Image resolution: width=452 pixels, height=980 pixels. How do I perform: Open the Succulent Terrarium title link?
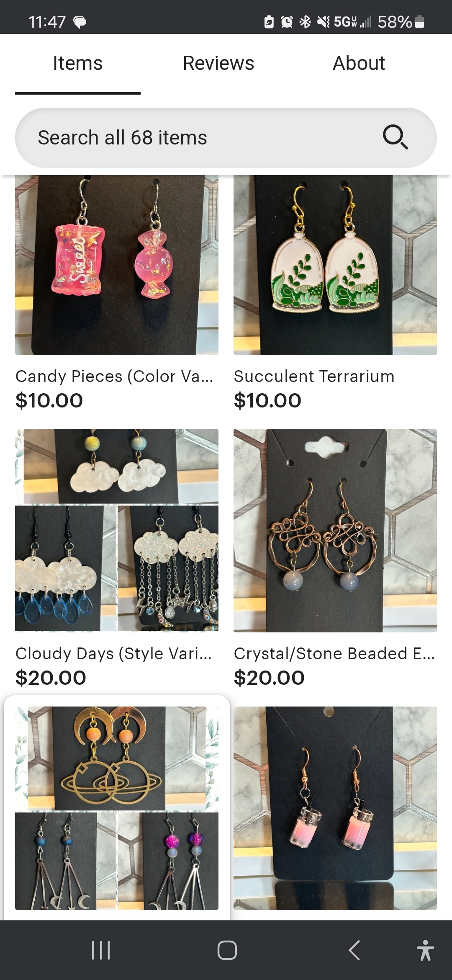point(314,376)
